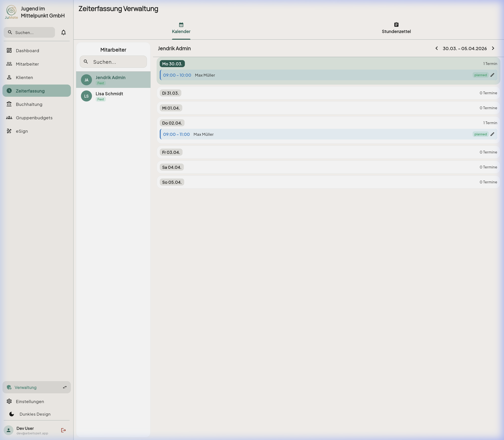The image size is (504, 440).
Task: Edit the Monday 09:00–10:00 appointment
Action: [x=492, y=75]
